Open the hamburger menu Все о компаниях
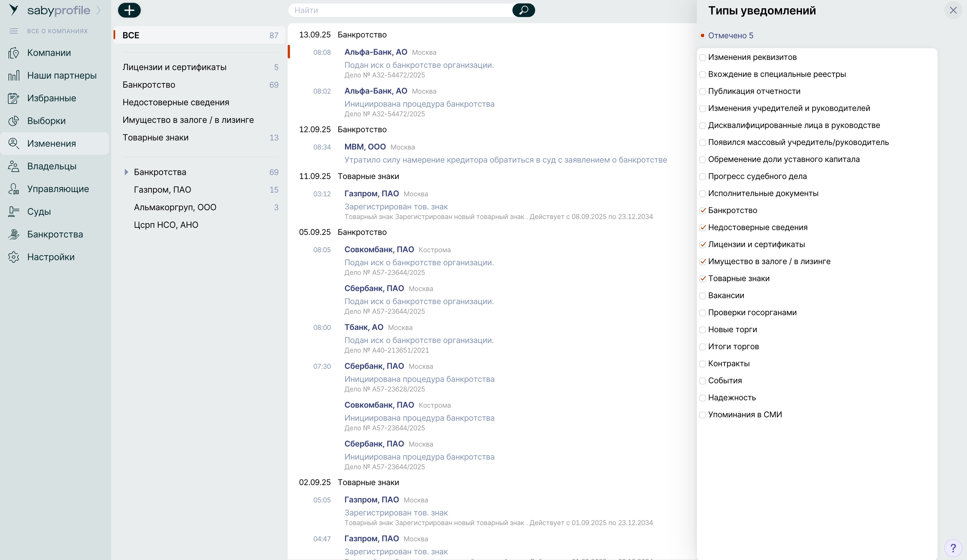Image resolution: width=967 pixels, height=560 pixels. [14, 31]
